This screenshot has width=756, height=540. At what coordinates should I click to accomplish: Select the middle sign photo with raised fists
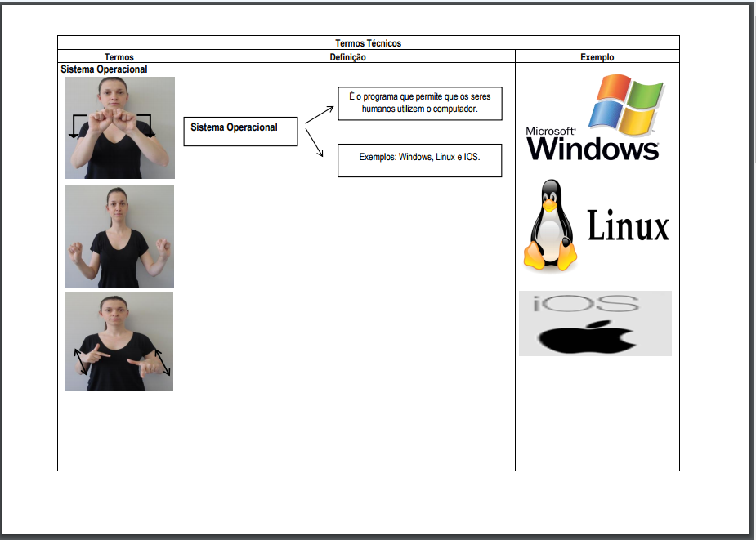point(119,236)
